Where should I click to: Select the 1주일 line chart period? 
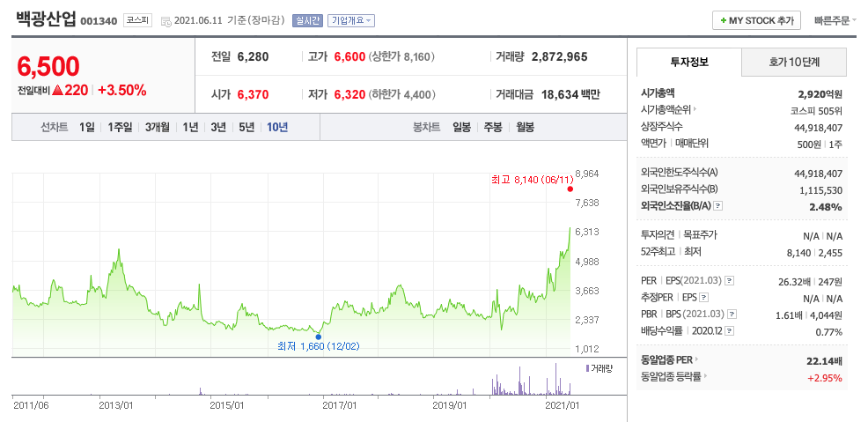coord(120,128)
